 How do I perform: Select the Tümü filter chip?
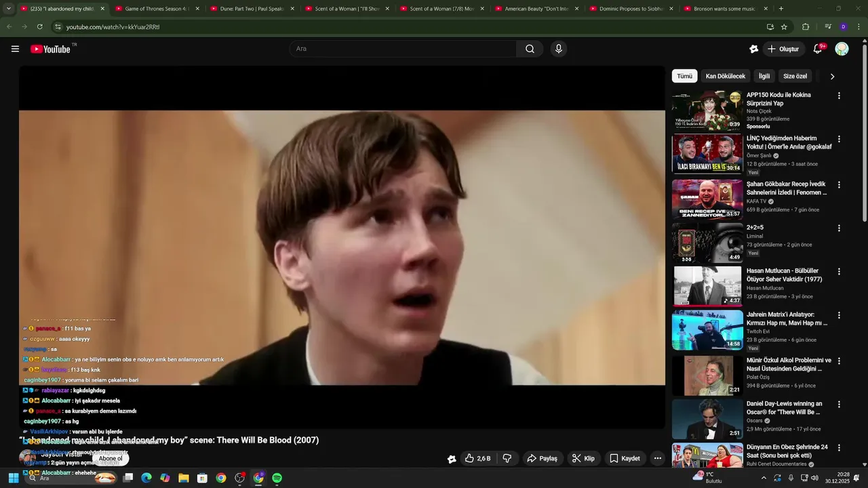click(x=684, y=77)
